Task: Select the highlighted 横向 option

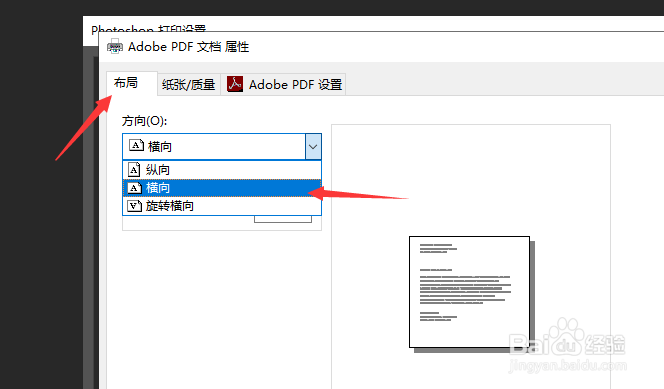Action: coord(222,188)
